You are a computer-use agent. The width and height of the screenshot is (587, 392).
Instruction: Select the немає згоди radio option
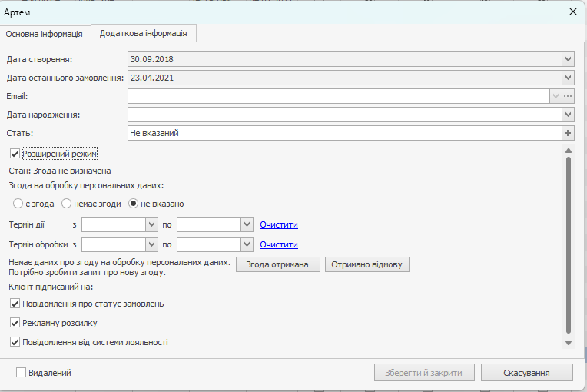point(67,204)
